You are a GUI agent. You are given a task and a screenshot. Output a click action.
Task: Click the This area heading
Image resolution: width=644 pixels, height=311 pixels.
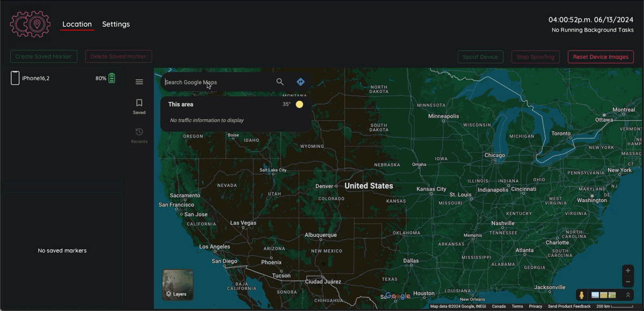point(180,104)
